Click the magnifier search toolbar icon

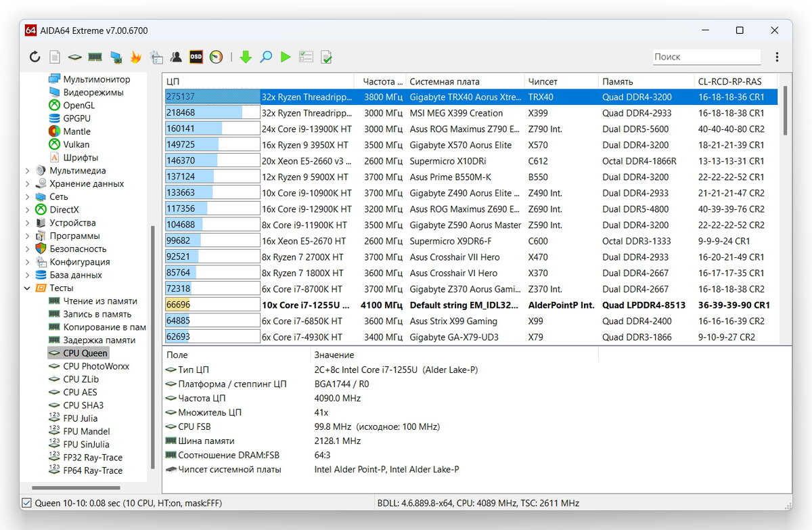coord(266,58)
